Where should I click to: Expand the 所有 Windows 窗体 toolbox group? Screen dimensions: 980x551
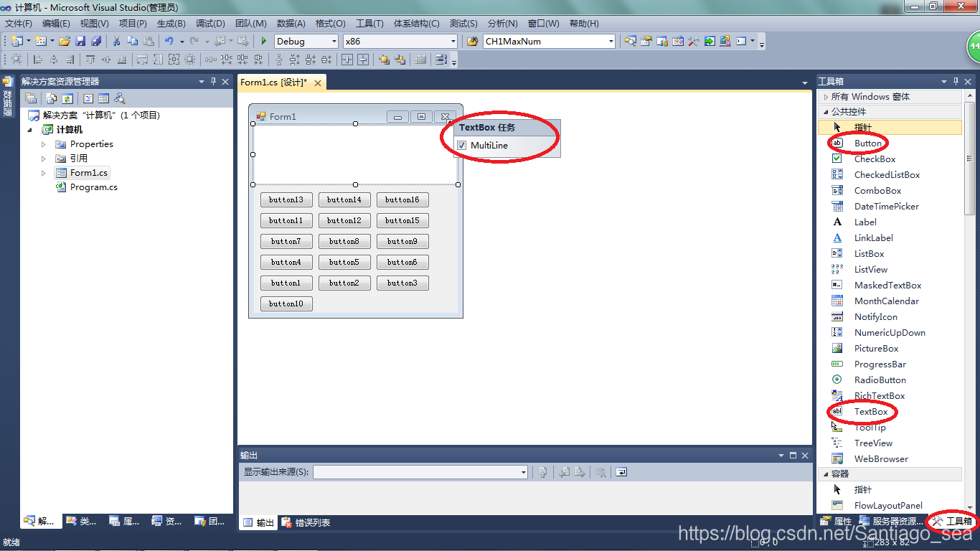pos(826,97)
